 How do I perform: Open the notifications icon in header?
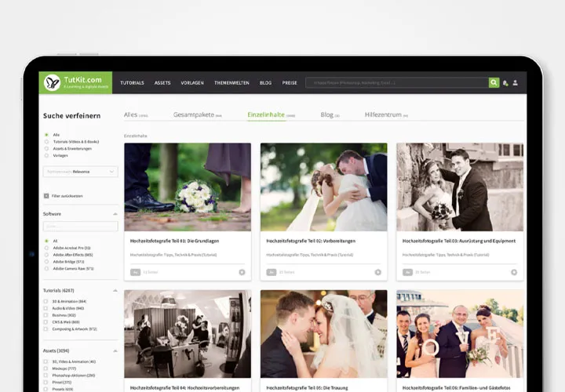point(505,83)
